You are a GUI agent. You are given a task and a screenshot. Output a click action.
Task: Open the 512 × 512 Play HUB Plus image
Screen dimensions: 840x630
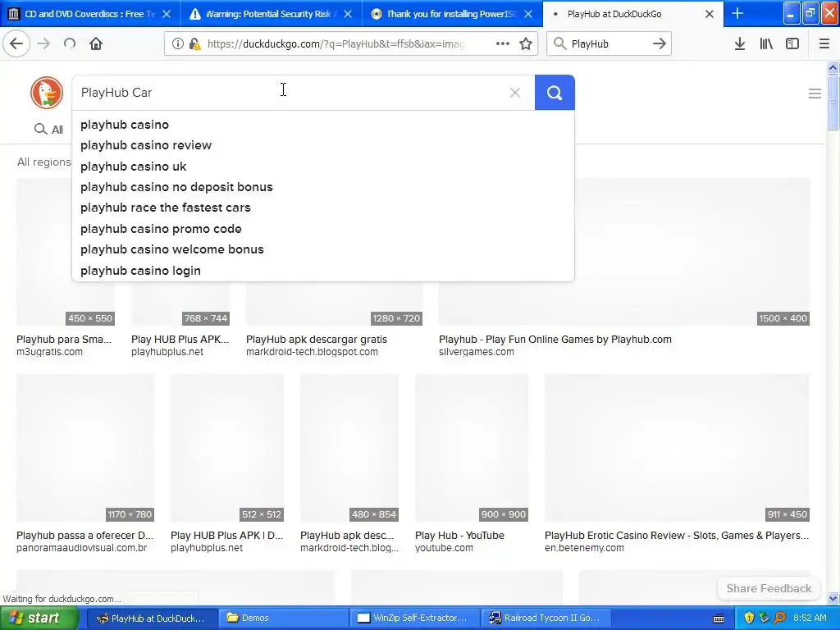227,448
